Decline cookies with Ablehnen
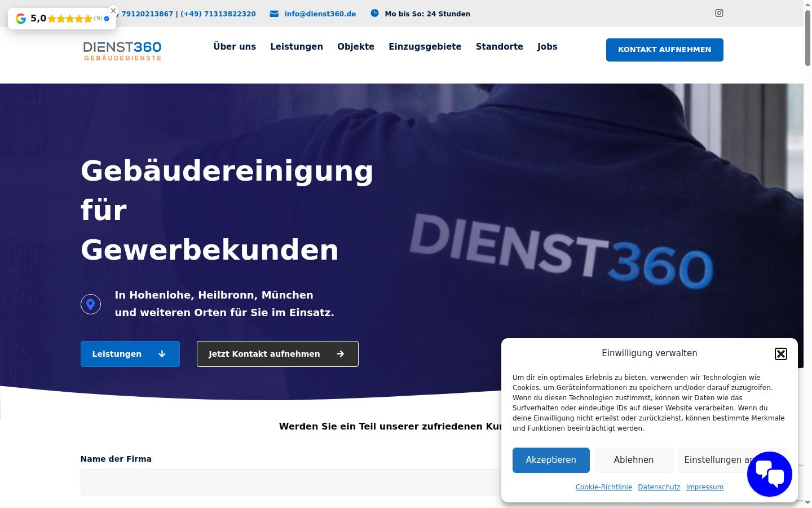 point(634,460)
